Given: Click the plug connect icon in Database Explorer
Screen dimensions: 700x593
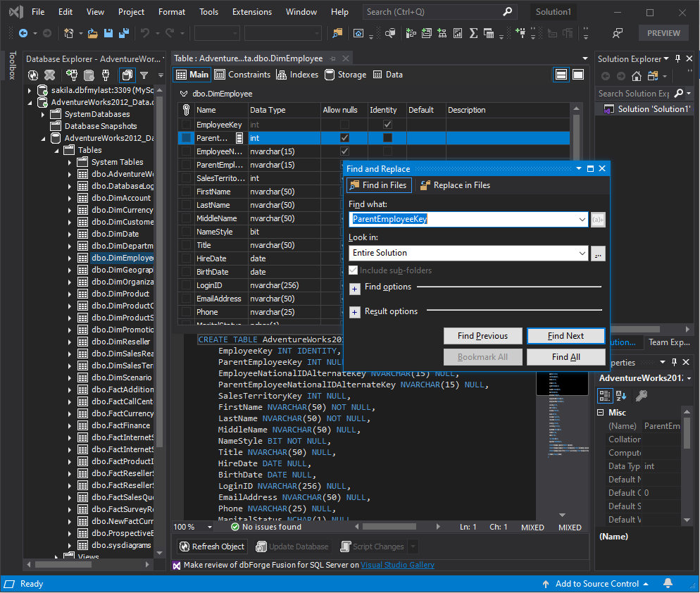Looking at the screenshot, I should click(106, 75).
